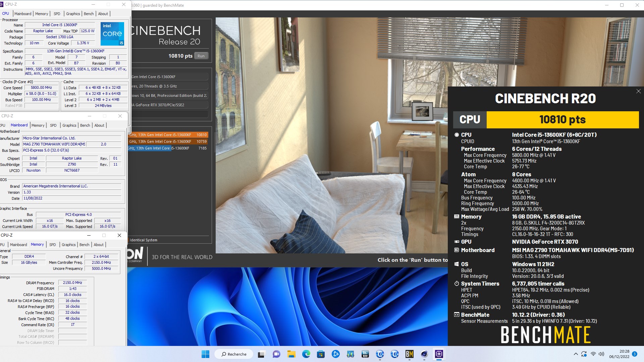Open Bench tab in CPU-Z memory timings window
This screenshot has width=644, height=362.
[84, 245]
